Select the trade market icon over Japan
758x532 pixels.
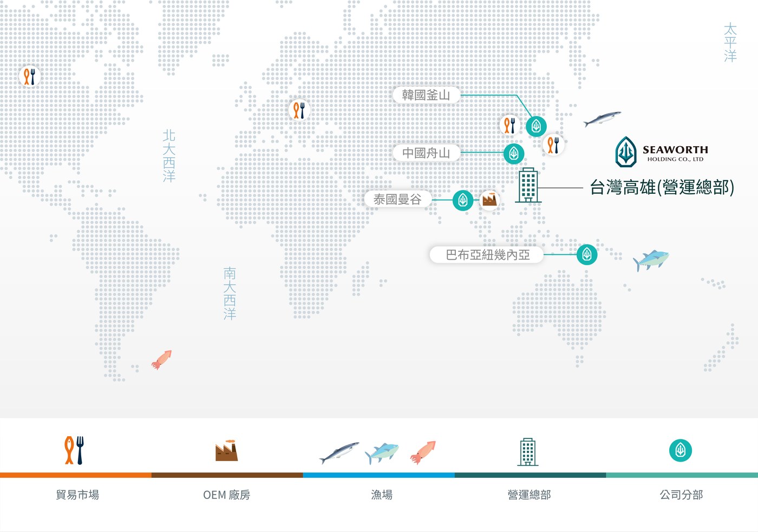pyautogui.click(x=553, y=145)
